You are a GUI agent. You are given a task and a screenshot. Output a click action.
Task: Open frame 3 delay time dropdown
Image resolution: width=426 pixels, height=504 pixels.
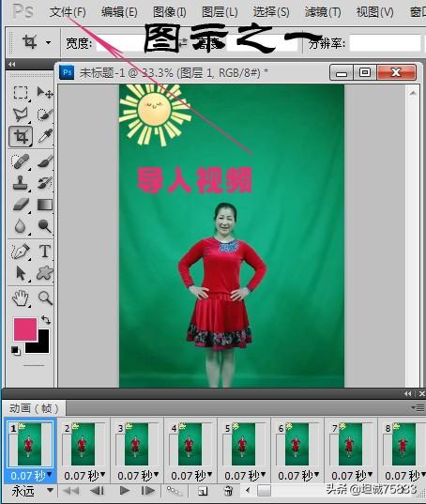pos(138,476)
